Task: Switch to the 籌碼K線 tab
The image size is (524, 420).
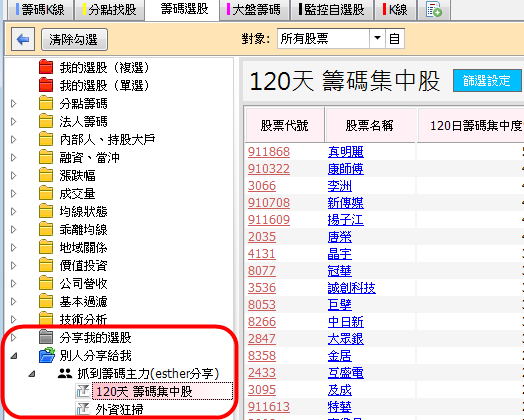Action: click(39, 10)
